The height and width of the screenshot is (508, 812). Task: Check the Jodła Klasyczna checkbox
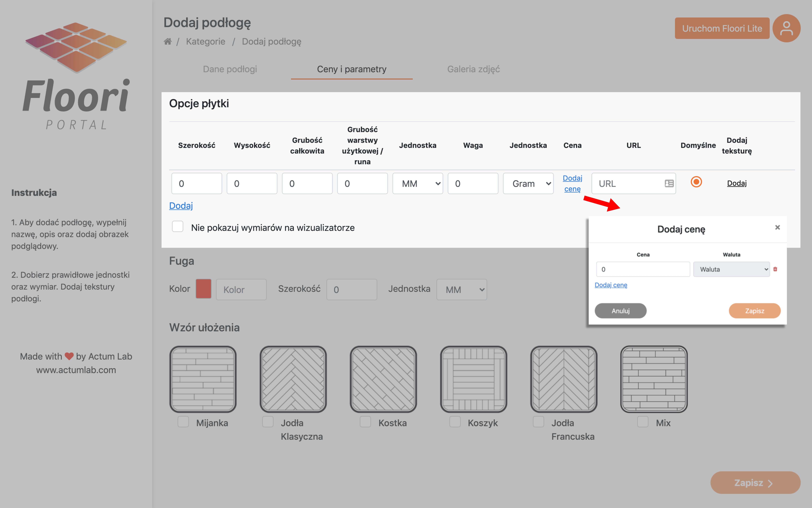(x=268, y=422)
